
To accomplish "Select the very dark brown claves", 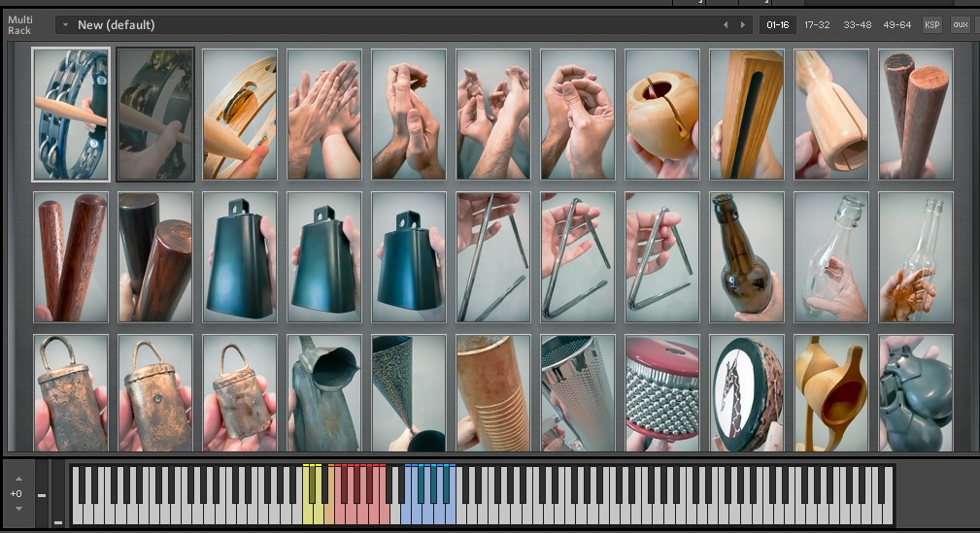I will click(155, 257).
